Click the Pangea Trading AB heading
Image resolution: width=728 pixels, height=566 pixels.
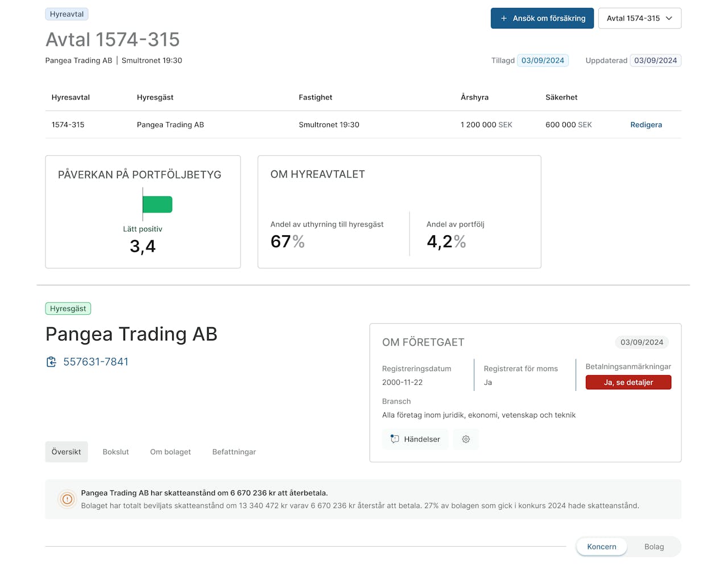131,334
